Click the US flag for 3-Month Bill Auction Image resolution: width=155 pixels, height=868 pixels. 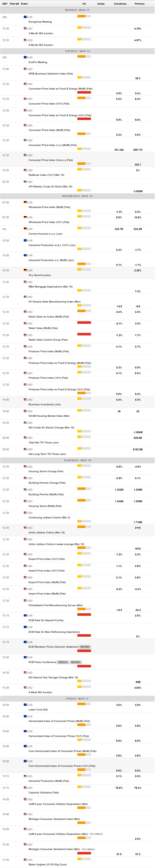[25, 28]
